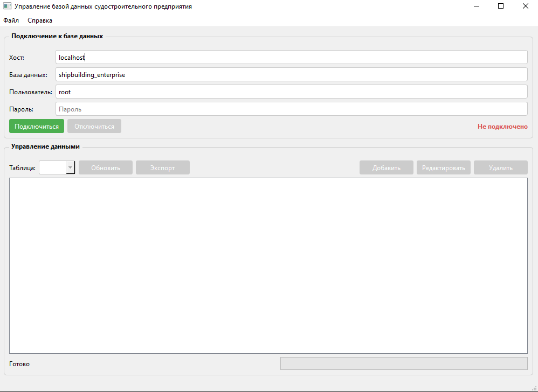Click the База данных: label
Screen dimensions: 538x392
click(28, 75)
